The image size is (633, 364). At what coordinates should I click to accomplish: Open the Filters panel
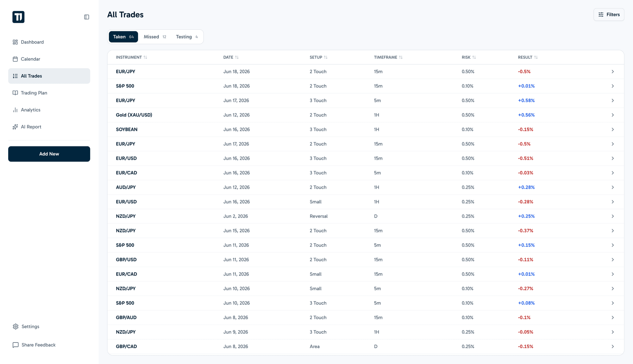[609, 15]
